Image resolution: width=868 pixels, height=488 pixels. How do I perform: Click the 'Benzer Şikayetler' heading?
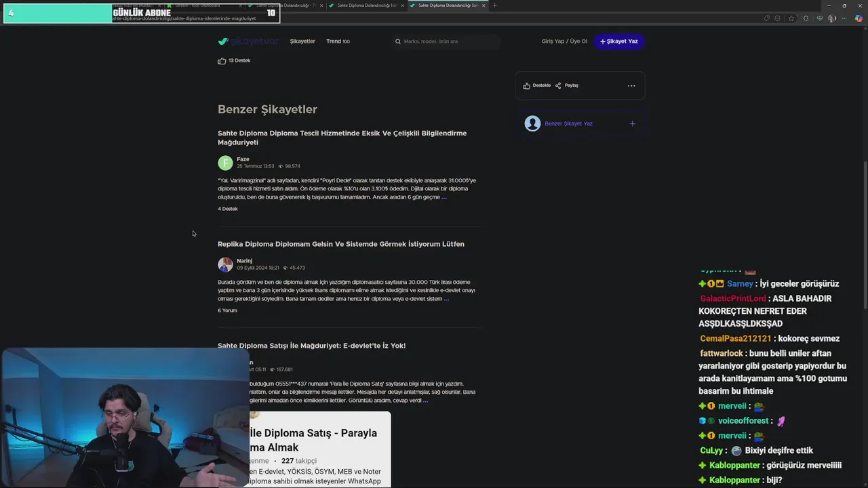267,109
